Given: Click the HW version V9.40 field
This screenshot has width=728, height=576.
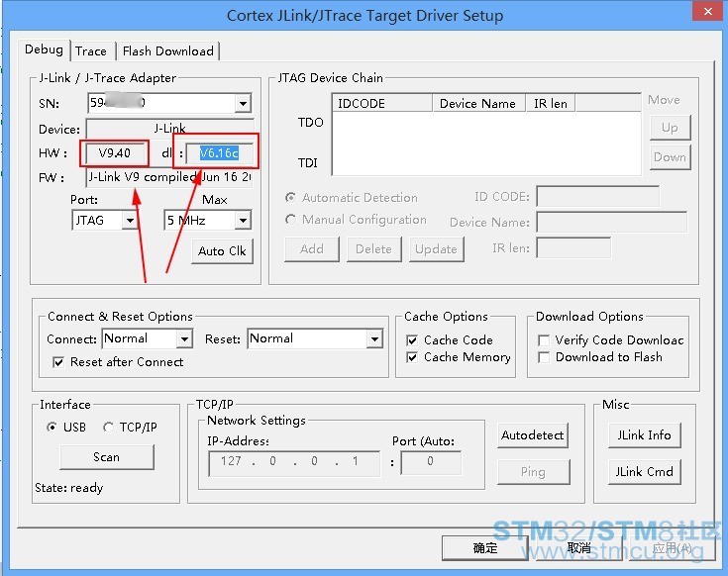Looking at the screenshot, I should pyautogui.click(x=114, y=153).
